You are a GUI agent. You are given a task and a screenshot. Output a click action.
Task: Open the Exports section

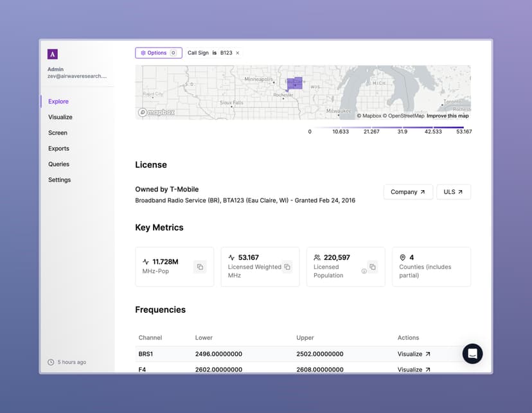[x=58, y=148]
